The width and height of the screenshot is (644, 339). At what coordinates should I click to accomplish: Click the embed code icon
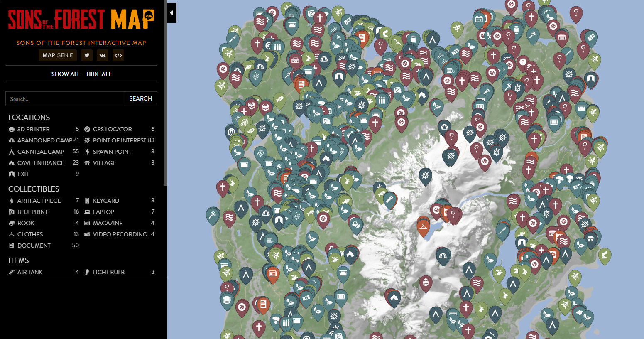(118, 55)
